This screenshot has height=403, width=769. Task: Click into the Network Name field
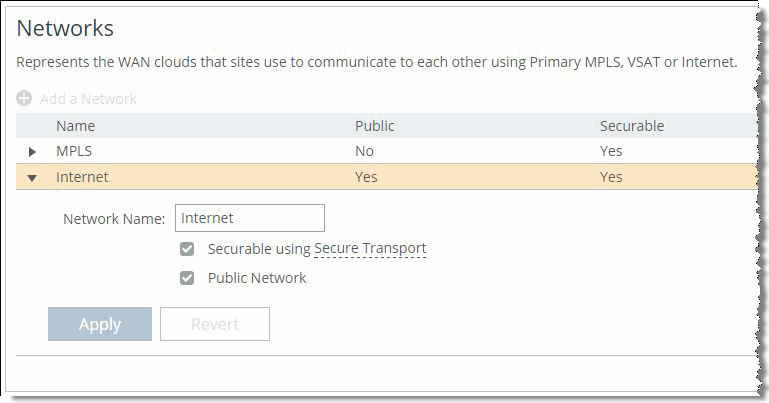tap(249, 218)
